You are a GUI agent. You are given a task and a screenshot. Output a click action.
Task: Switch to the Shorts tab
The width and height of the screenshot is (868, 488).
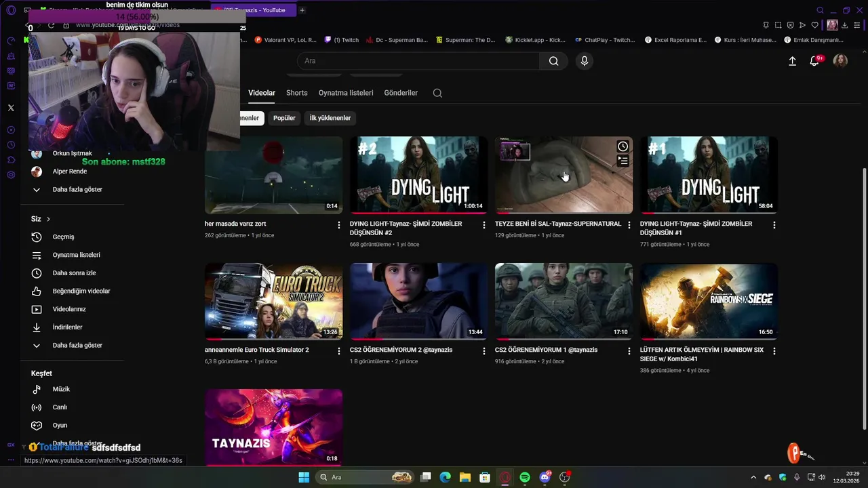(x=297, y=93)
